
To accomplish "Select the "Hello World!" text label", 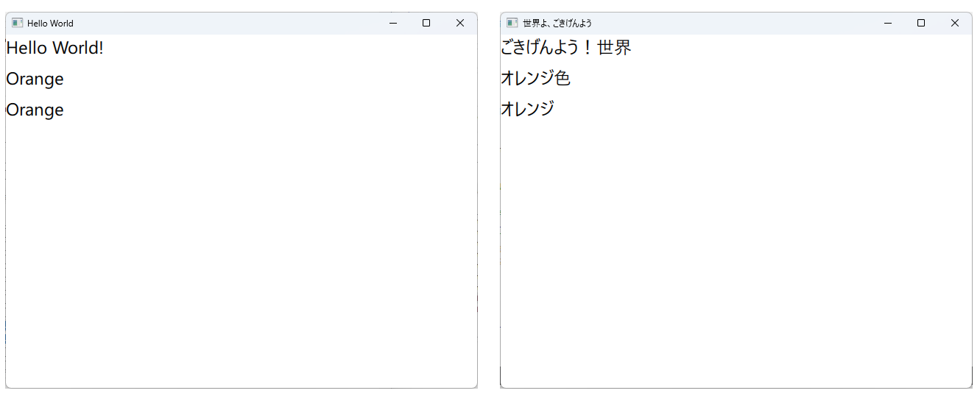I will pos(54,49).
